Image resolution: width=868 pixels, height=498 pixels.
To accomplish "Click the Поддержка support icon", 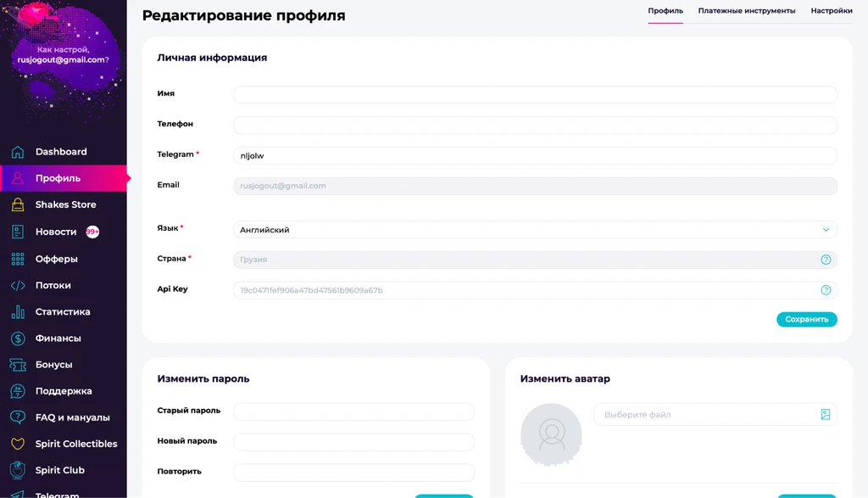I will (x=18, y=391).
